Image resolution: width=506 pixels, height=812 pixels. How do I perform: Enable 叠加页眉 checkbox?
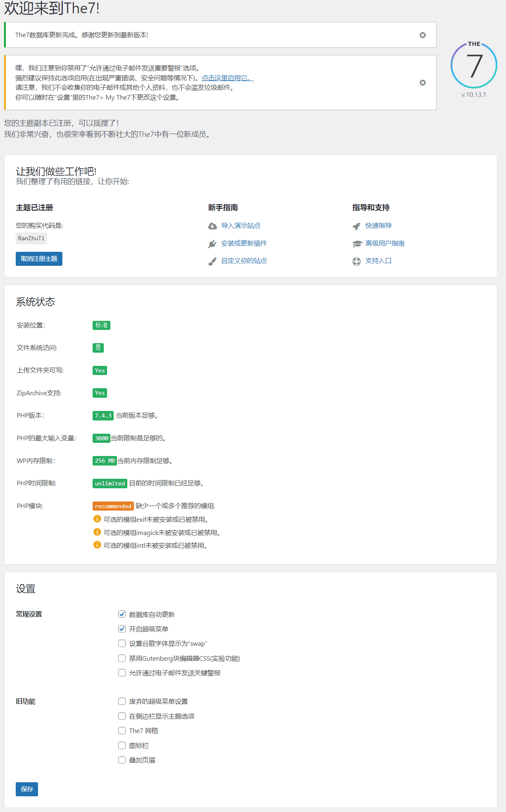(122, 760)
